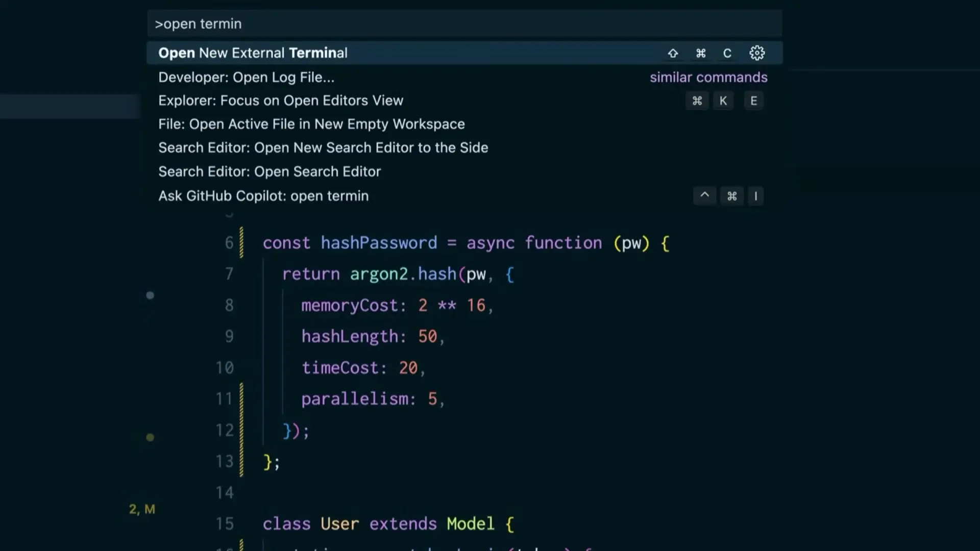Select Developer: Open Log File command
This screenshot has height=551, width=980.
(x=464, y=77)
